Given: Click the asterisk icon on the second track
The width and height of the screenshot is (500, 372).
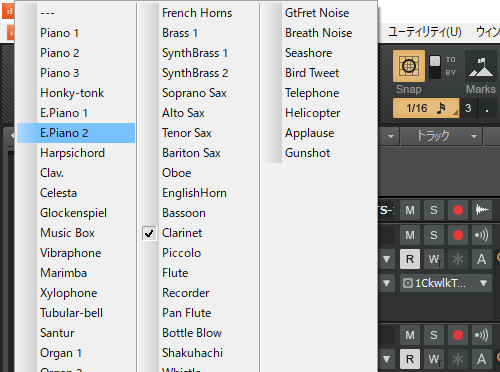Looking at the screenshot, I should tap(458, 259).
